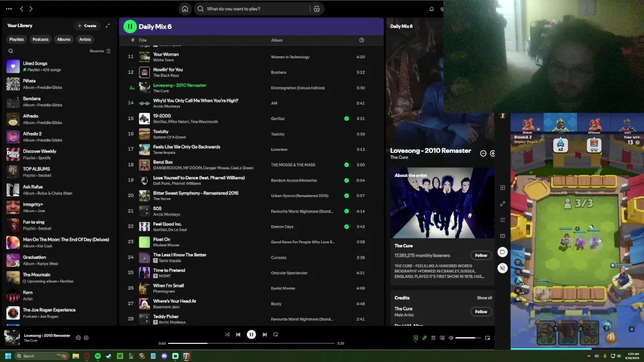Open now-playing album art in bottom bar

[x=12, y=337]
